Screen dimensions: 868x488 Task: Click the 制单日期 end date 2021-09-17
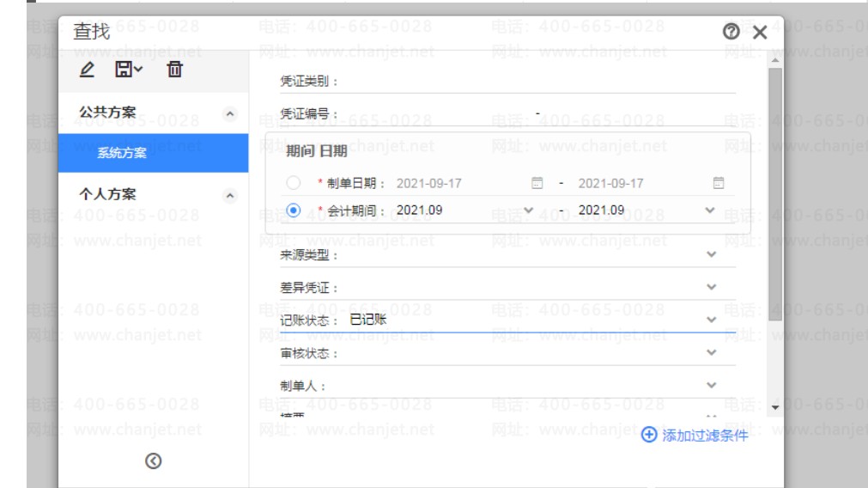(610, 183)
